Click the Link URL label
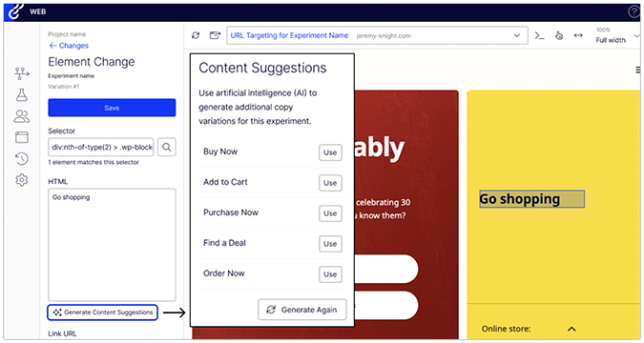This screenshot has width=644, height=343. (62, 334)
